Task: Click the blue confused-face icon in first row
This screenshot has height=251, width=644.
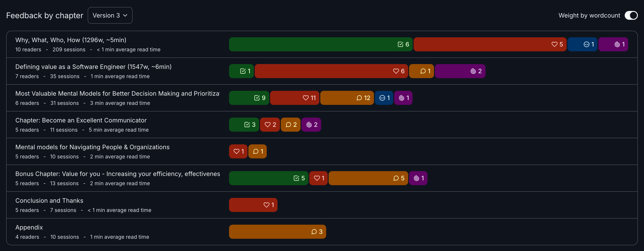Action: (586, 44)
